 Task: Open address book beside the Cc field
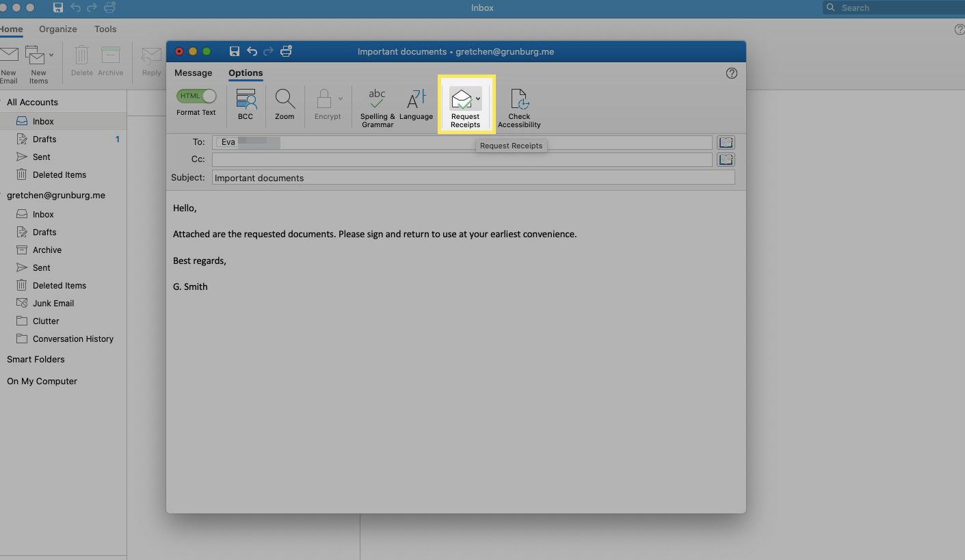point(726,159)
